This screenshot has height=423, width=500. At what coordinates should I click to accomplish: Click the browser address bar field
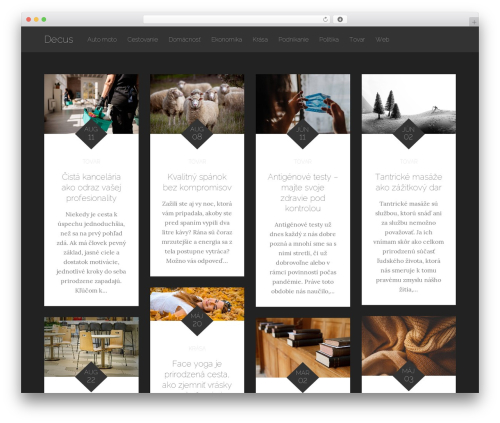click(x=237, y=19)
